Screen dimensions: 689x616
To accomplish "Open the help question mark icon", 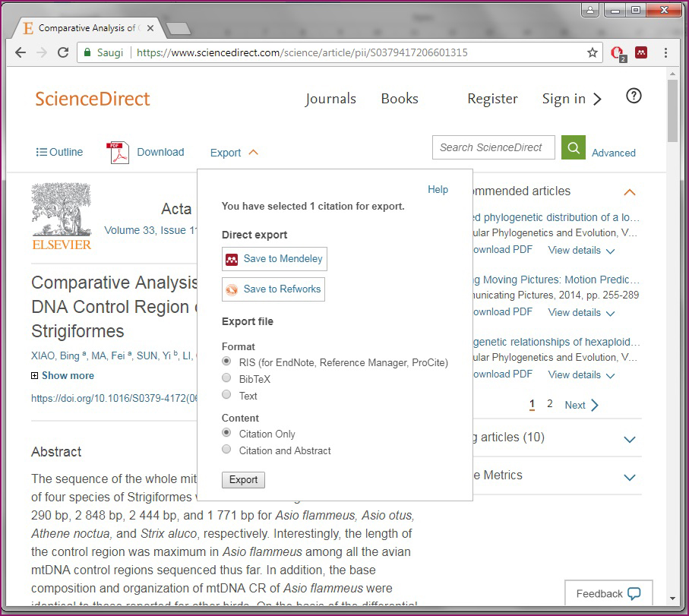I will pos(634,96).
